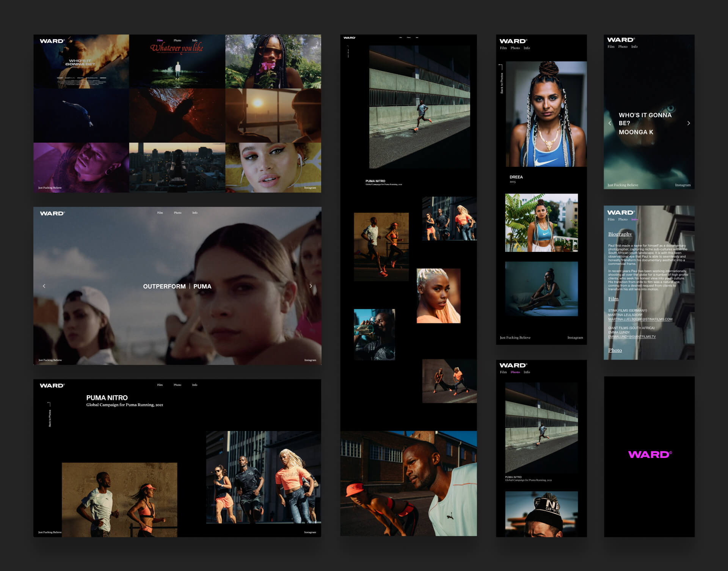This screenshot has height=571, width=728.
Task: Click the Just Fucking Believe footer text
Action: coord(49,187)
